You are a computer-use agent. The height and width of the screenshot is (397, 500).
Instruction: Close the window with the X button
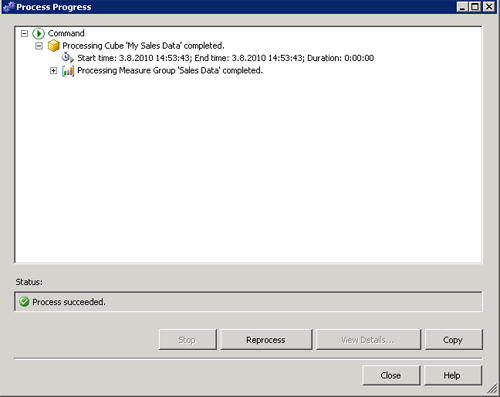pos(489,7)
